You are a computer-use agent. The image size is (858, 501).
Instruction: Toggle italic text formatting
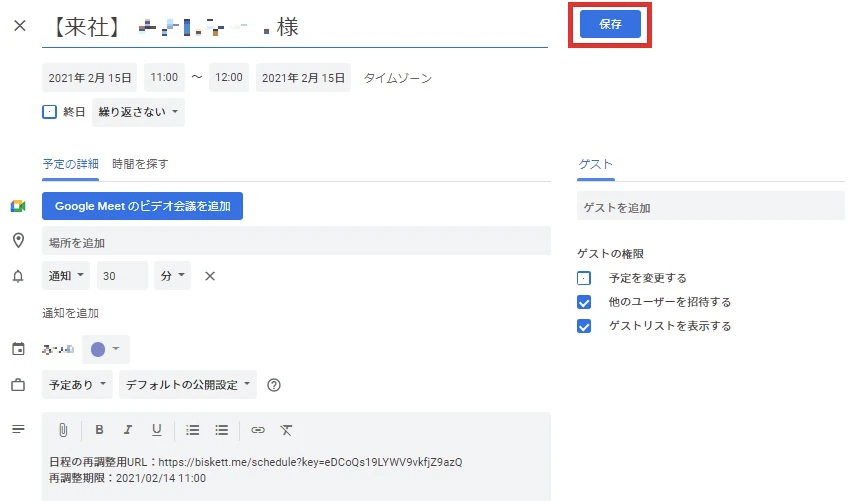(x=127, y=430)
